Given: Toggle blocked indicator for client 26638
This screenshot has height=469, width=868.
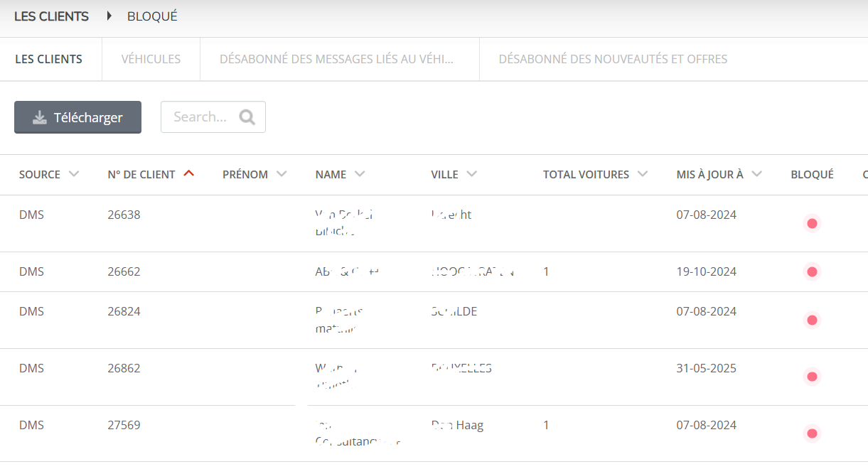Looking at the screenshot, I should coord(812,223).
